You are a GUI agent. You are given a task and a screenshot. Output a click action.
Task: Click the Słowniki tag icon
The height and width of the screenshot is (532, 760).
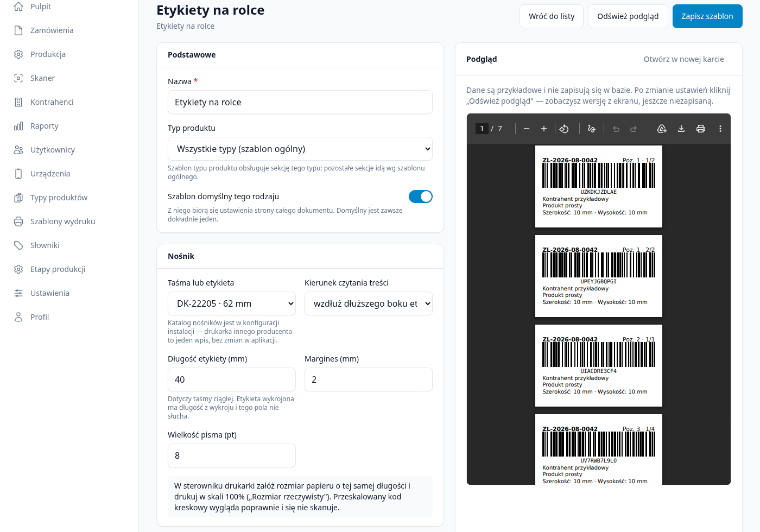point(18,245)
